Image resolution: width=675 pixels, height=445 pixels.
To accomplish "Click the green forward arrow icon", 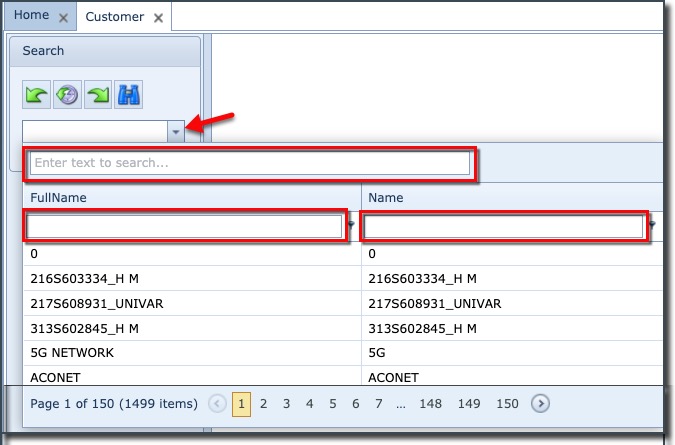I will pyautogui.click(x=98, y=95).
